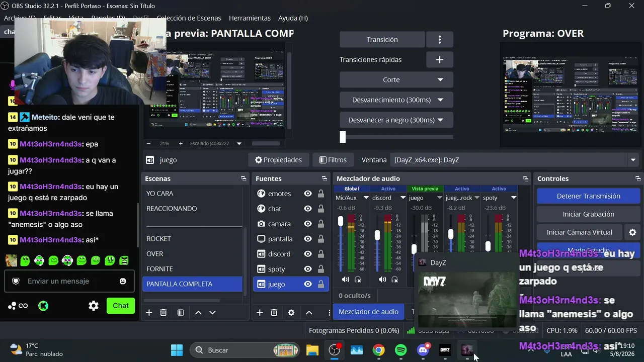Open emoji picker in message box
Image resolution: width=644 pixels, height=362 pixels.
pyautogui.click(x=123, y=281)
